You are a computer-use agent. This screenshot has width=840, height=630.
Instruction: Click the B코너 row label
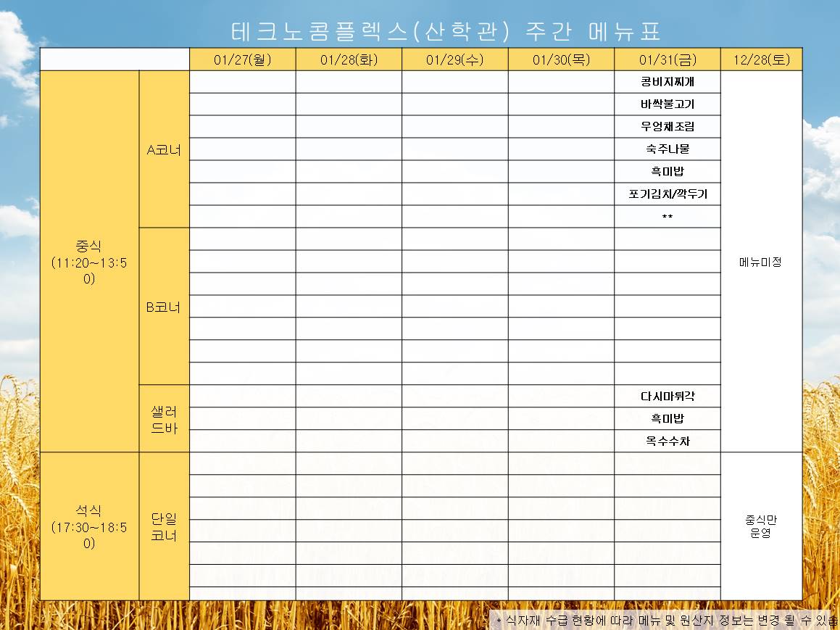[x=164, y=307]
